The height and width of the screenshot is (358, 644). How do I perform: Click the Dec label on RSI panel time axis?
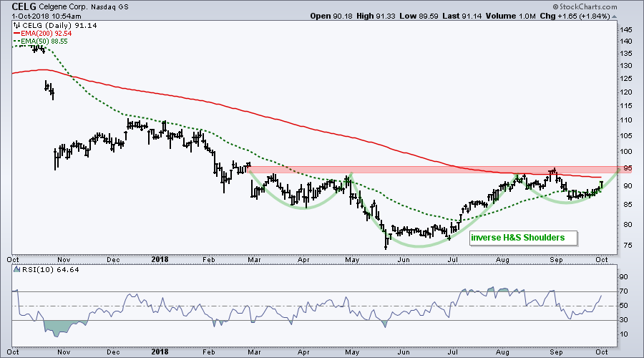(x=113, y=352)
